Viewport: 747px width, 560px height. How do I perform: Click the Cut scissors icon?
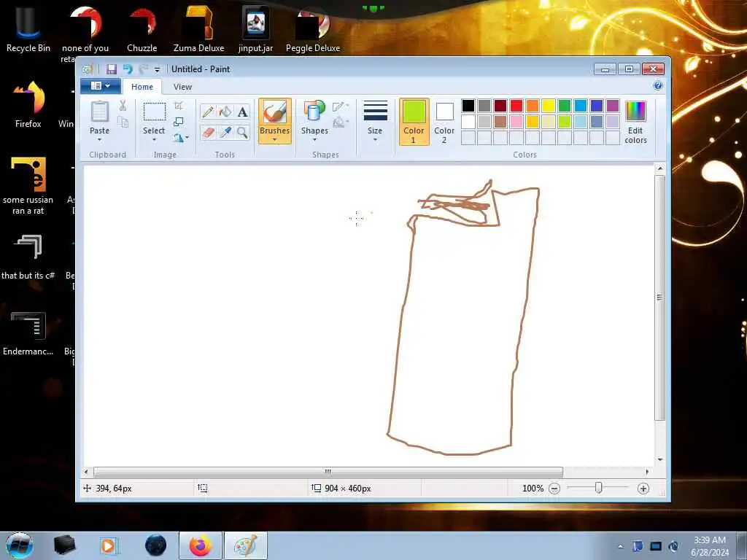[123, 106]
